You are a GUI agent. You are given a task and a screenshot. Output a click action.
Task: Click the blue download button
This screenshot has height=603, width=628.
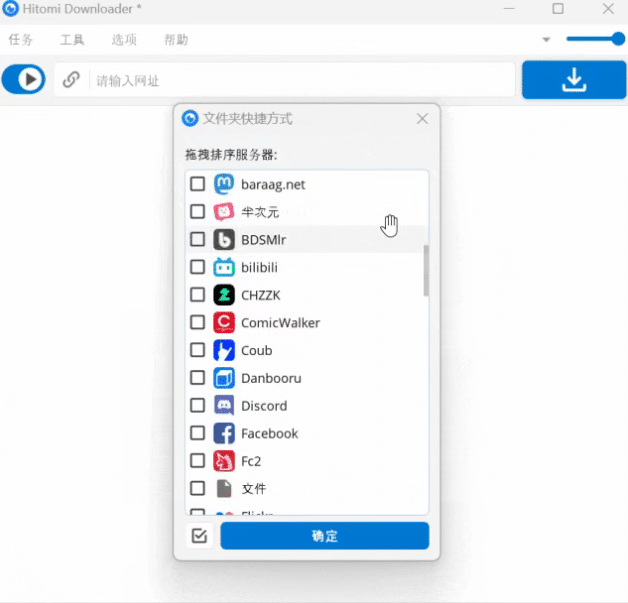coord(573,80)
